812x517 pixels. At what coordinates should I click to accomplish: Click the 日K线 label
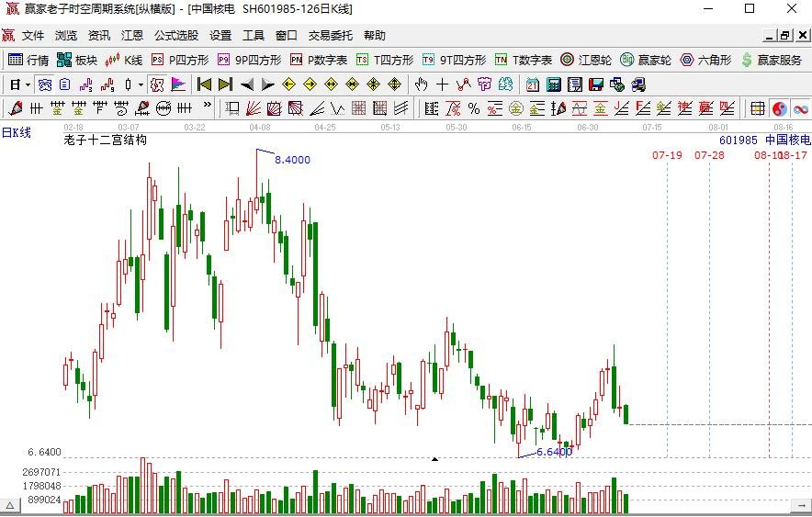pyautogui.click(x=16, y=132)
